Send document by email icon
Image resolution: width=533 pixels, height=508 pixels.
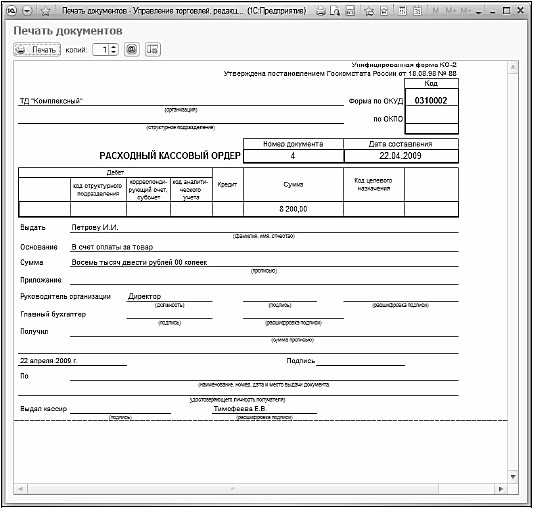pos(131,50)
